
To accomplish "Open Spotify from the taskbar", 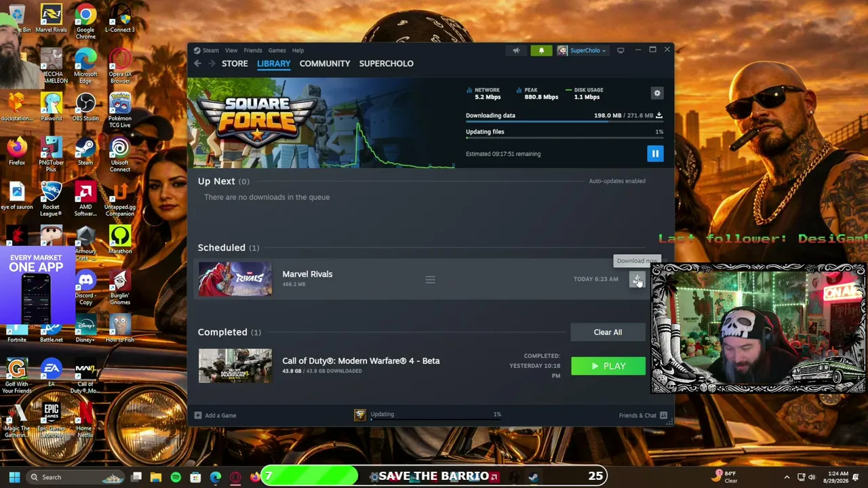I will point(176,477).
